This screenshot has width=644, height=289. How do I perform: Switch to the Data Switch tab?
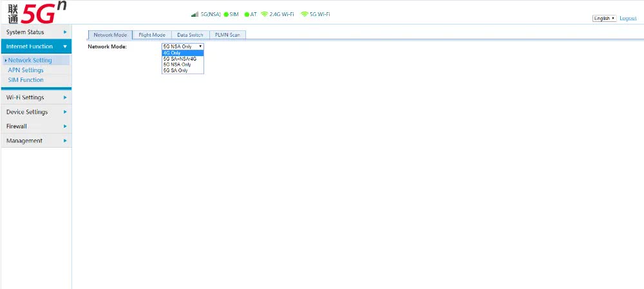point(190,35)
